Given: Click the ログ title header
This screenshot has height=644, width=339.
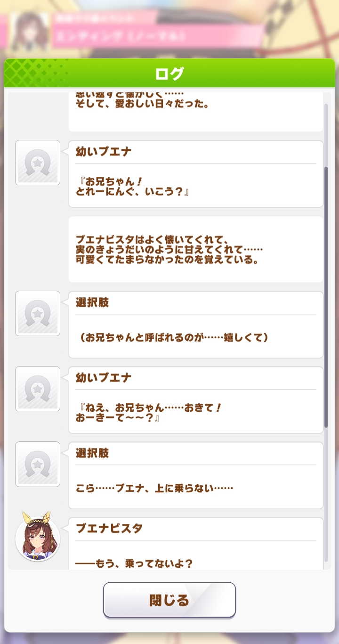Looking at the screenshot, I should pyautogui.click(x=169, y=73).
